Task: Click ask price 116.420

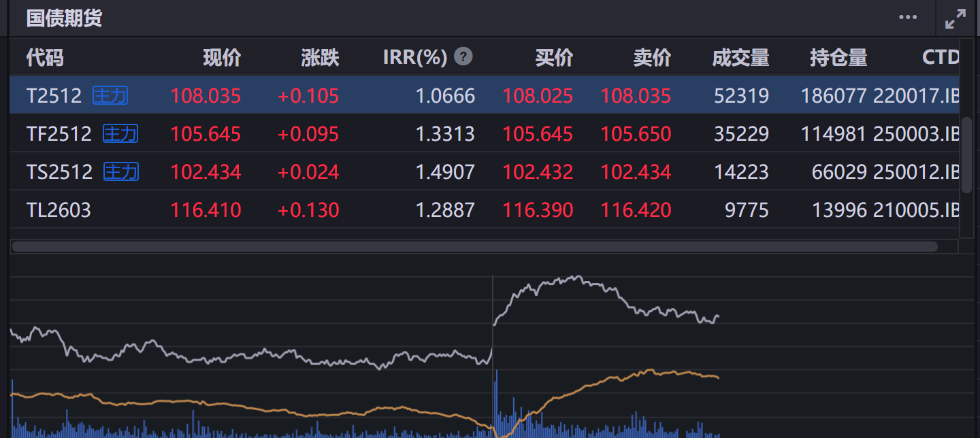Action: click(x=636, y=209)
